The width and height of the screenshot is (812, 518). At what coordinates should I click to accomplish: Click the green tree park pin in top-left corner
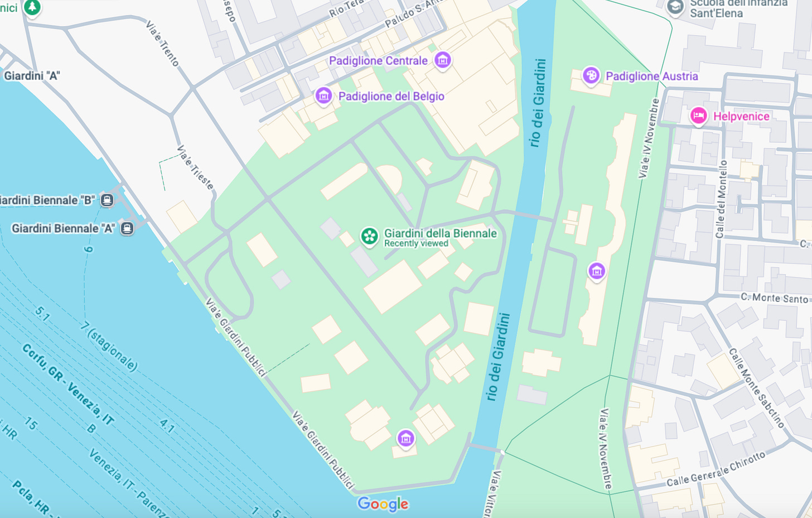32,7
